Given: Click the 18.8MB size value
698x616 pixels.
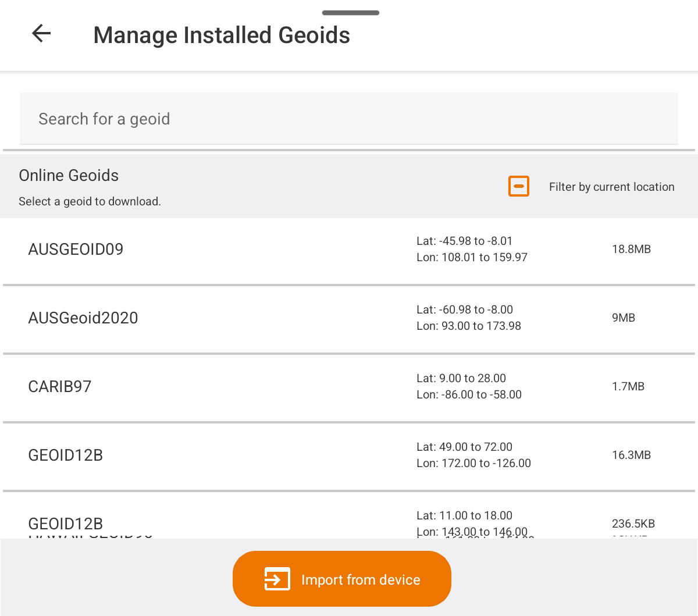Looking at the screenshot, I should 631,249.
